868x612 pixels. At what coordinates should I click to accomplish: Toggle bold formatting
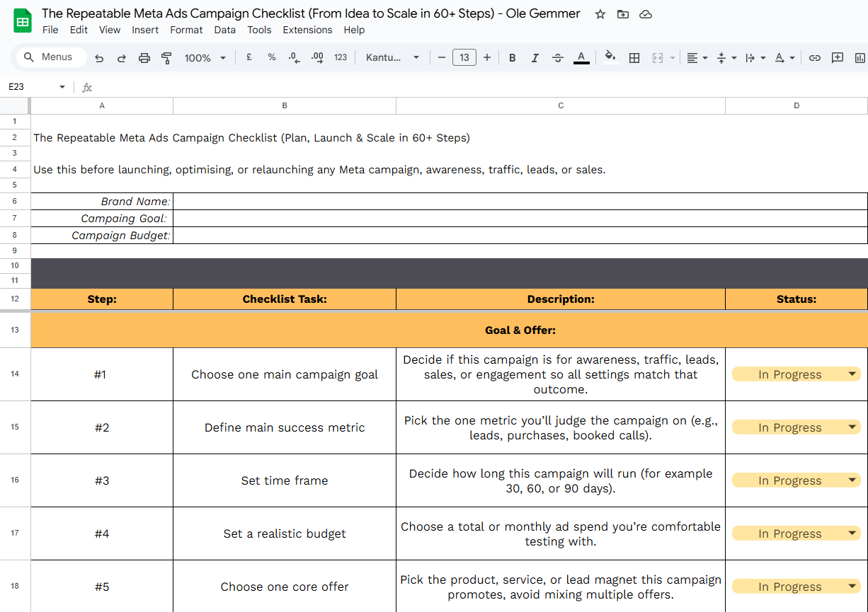(x=513, y=58)
